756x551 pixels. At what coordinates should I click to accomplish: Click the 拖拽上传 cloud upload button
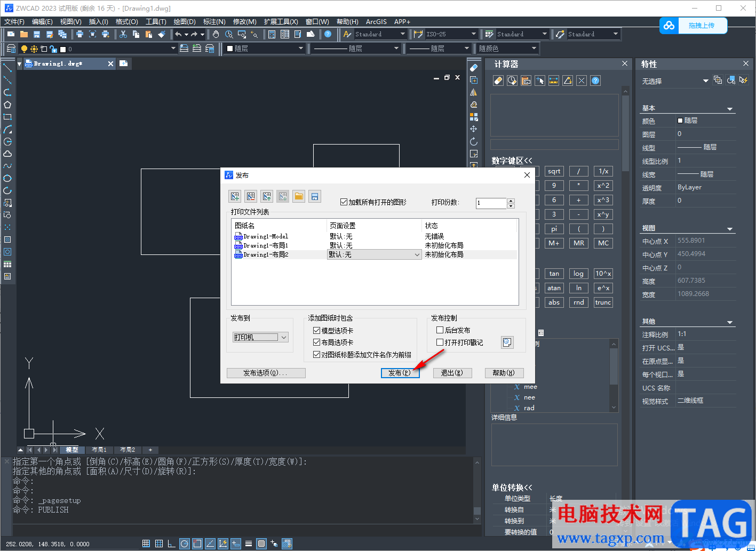pyautogui.click(x=694, y=26)
